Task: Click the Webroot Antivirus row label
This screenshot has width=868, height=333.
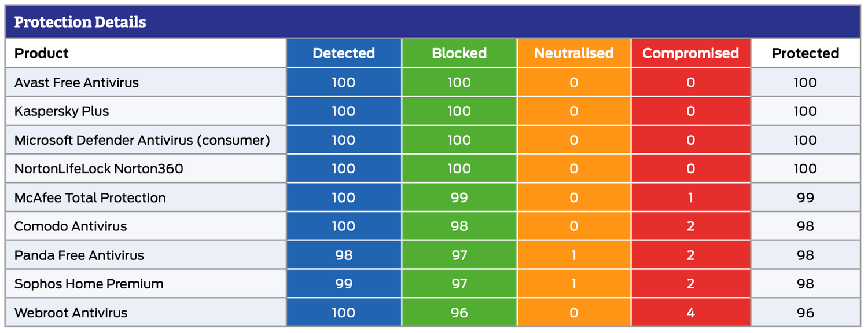Action: tap(71, 313)
